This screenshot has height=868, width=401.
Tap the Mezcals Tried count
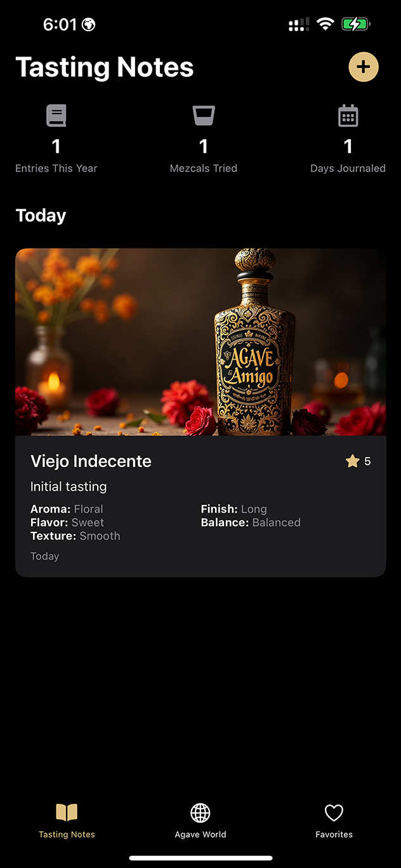[204, 147]
